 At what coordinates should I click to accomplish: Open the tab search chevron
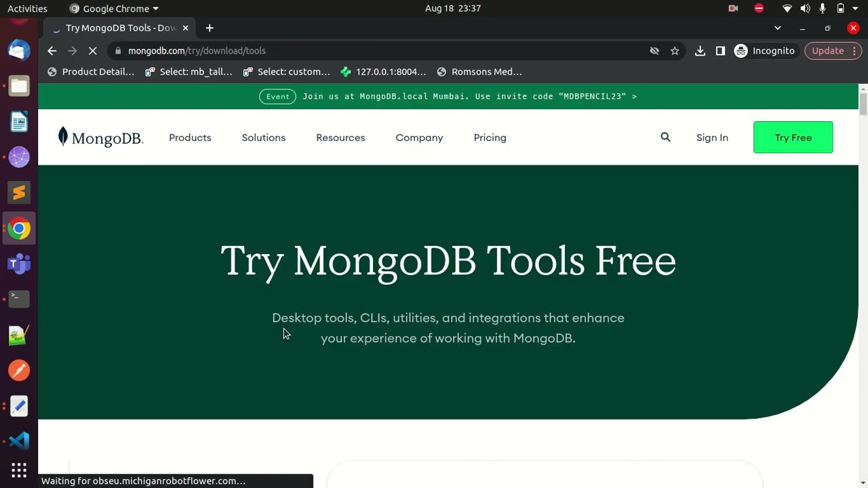pyautogui.click(x=778, y=28)
